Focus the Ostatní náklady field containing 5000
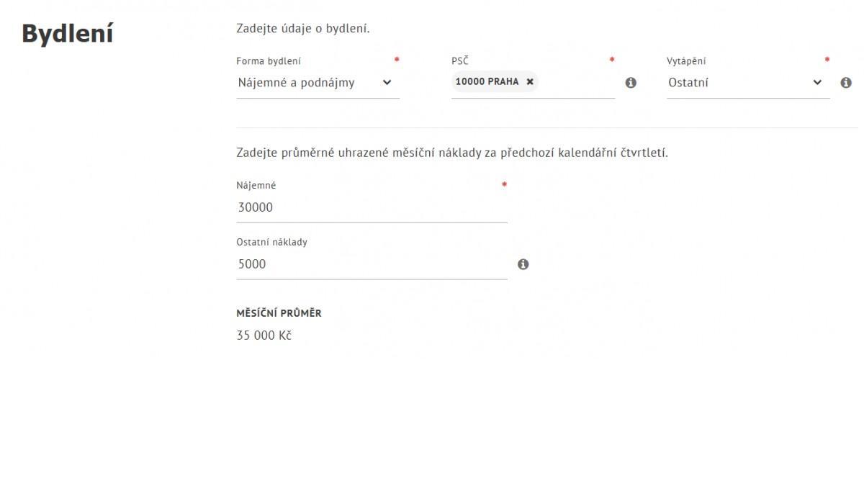 (x=372, y=264)
